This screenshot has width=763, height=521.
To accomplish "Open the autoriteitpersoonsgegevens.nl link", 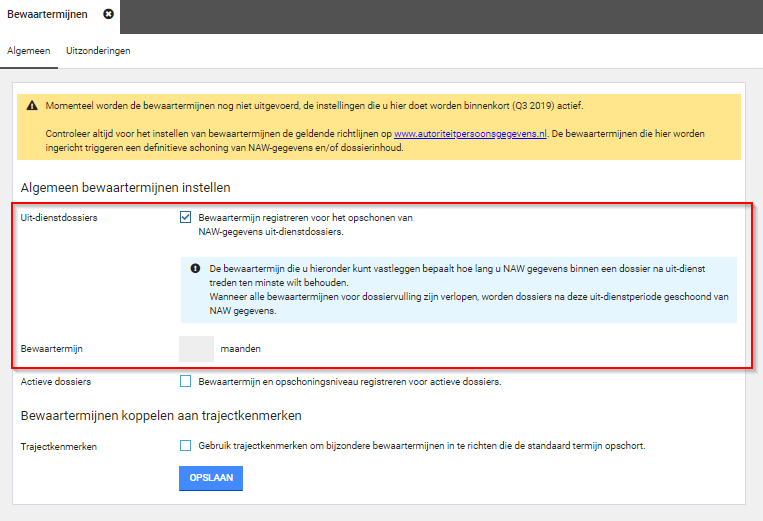I will point(470,133).
